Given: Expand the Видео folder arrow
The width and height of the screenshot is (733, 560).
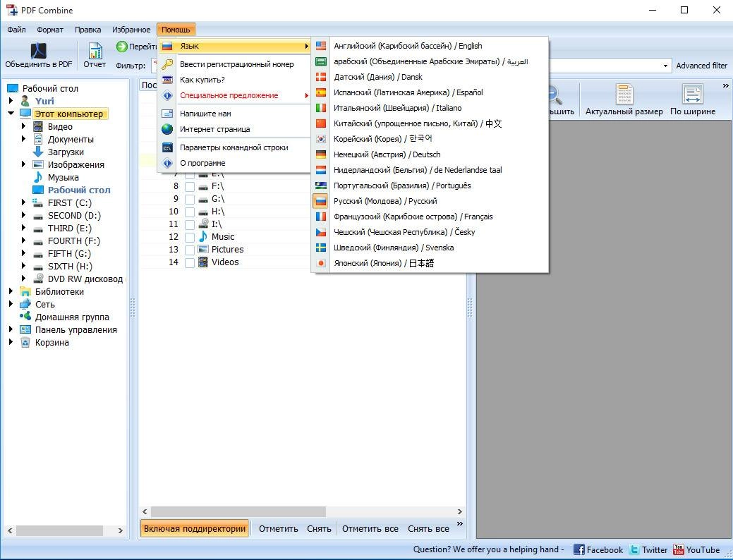Looking at the screenshot, I should point(23,126).
